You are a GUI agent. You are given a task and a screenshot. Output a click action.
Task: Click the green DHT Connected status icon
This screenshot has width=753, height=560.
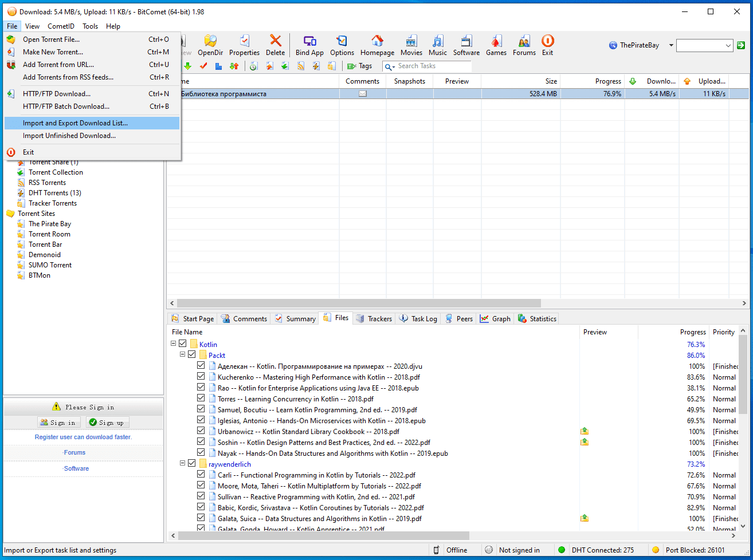tap(562, 550)
